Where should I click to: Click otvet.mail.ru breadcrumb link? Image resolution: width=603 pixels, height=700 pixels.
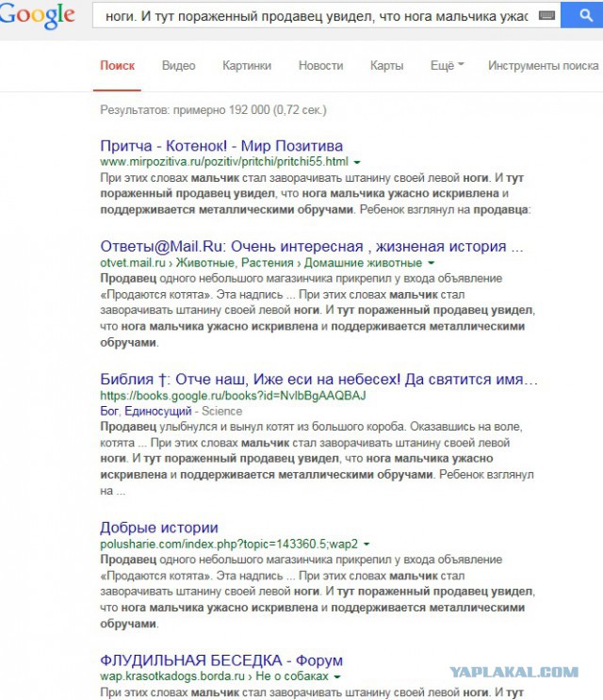click(133, 263)
